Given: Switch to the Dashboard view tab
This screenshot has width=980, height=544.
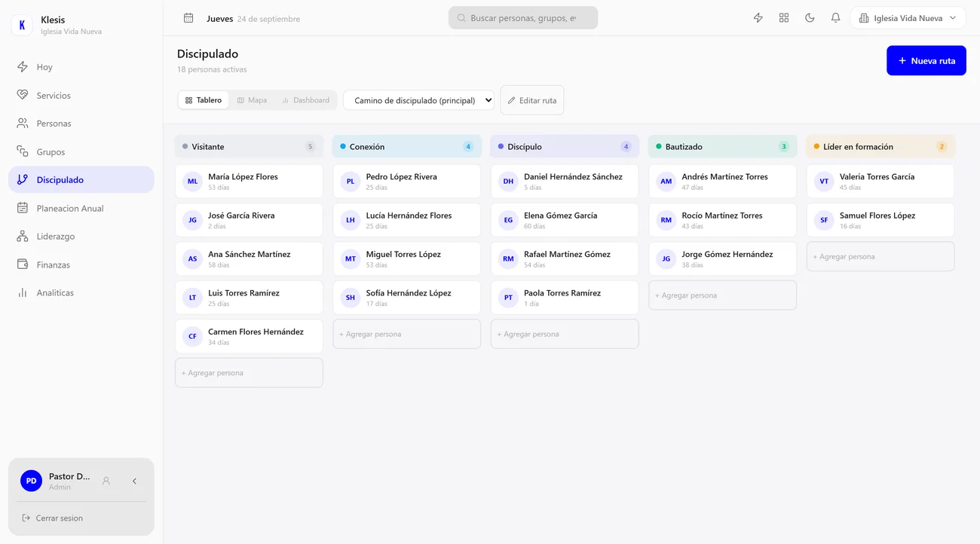Looking at the screenshot, I should (x=305, y=100).
